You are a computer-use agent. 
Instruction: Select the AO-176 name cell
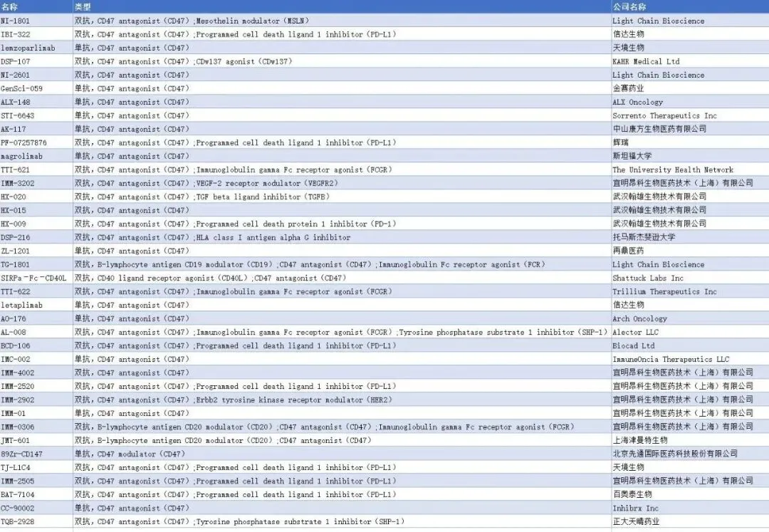coord(36,319)
